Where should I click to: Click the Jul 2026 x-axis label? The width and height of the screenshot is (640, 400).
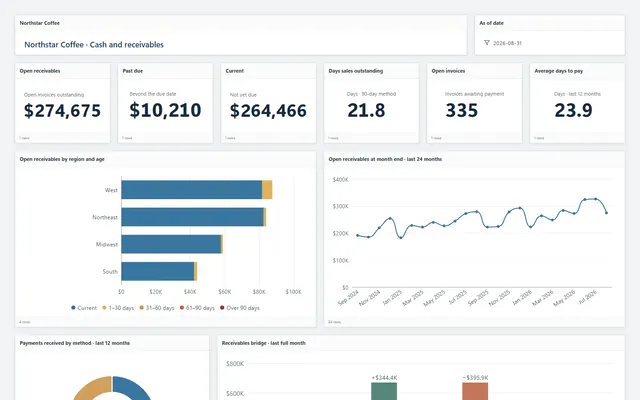[588, 297]
